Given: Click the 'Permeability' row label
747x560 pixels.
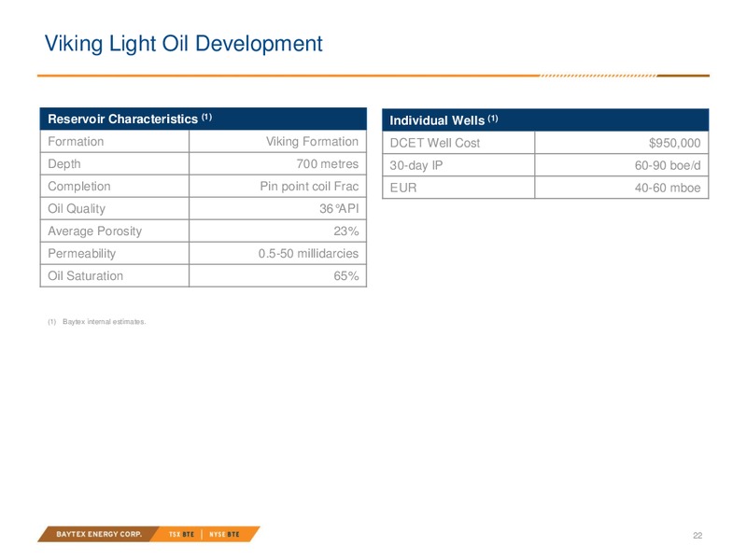Looking at the screenshot, I should tap(82, 253).
